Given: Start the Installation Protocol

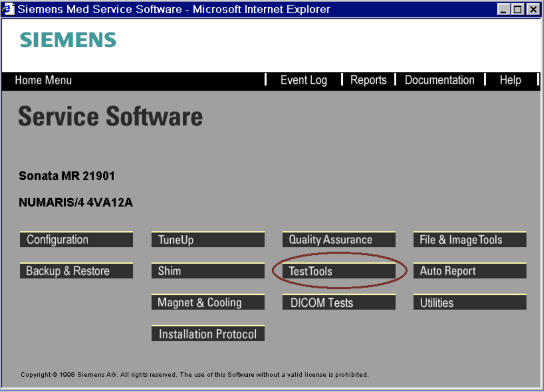Looking at the screenshot, I should (x=208, y=334).
